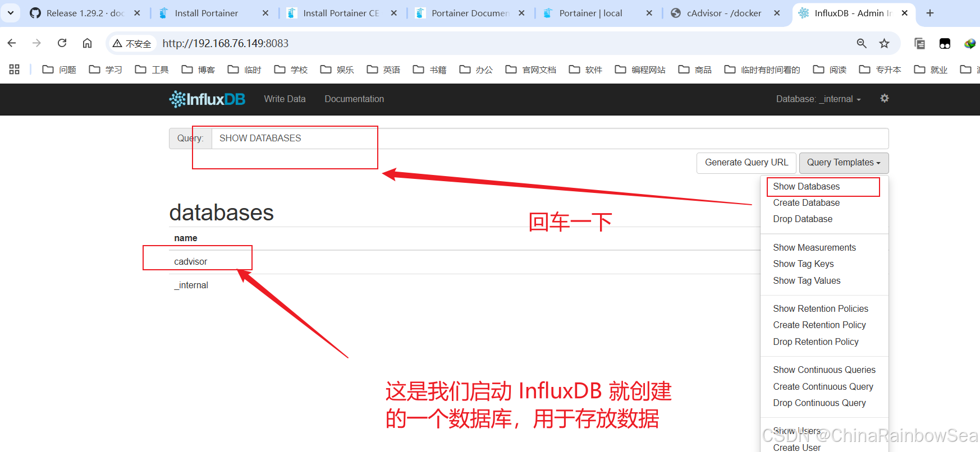The image size is (980, 452).
Task: Go to the browser home icon
Action: (87, 43)
